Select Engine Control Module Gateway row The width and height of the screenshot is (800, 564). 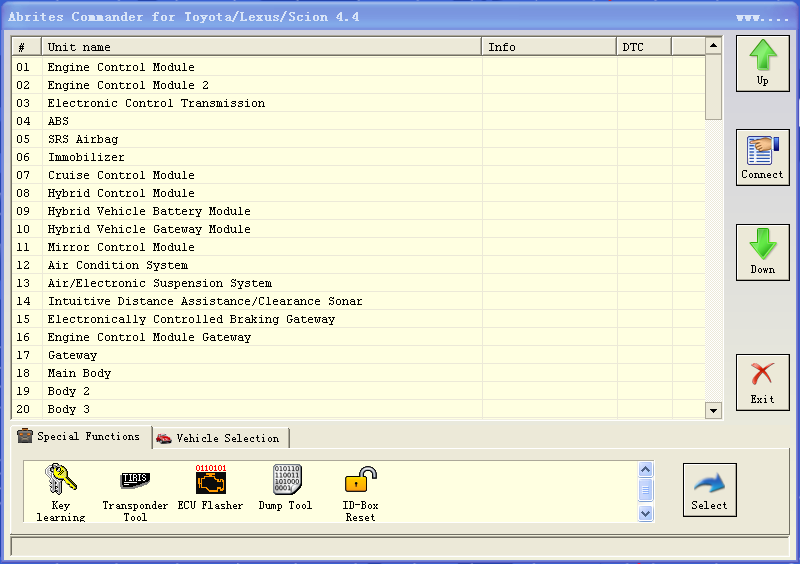coord(359,337)
